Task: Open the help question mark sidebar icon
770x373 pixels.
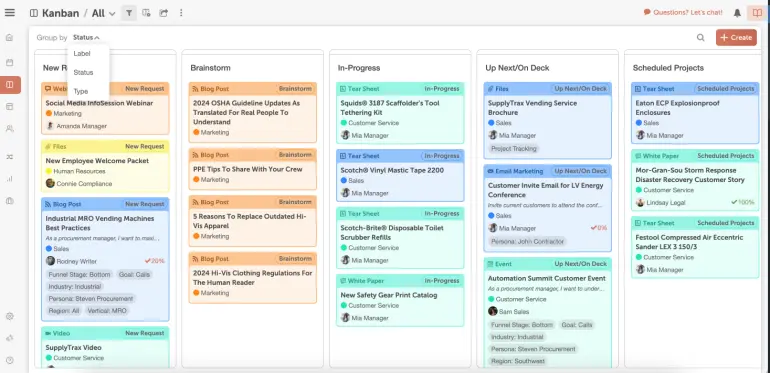Action: click(x=9, y=360)
